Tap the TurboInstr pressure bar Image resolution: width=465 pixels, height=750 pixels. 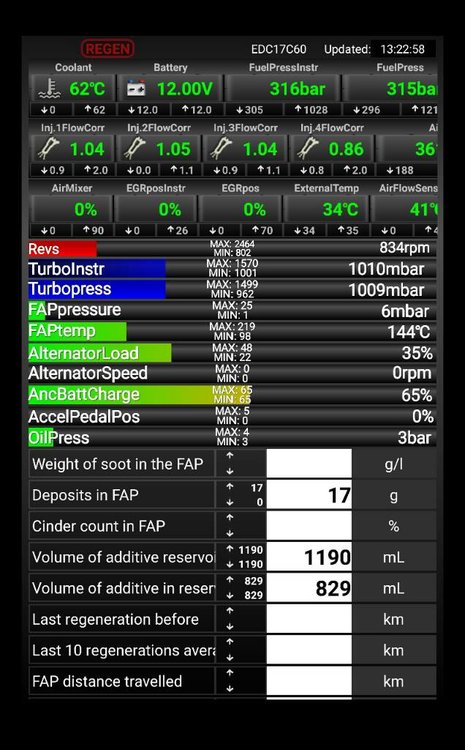[232, 269]
